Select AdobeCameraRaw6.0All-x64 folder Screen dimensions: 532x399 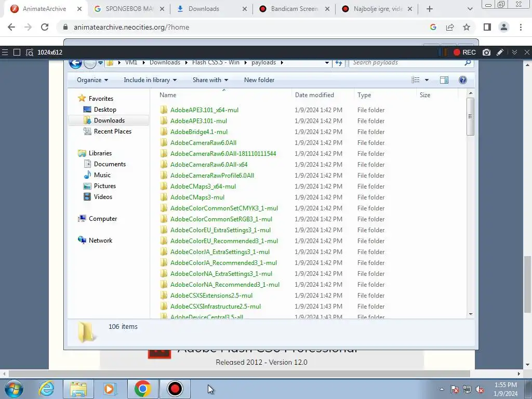tap(209, 165)
